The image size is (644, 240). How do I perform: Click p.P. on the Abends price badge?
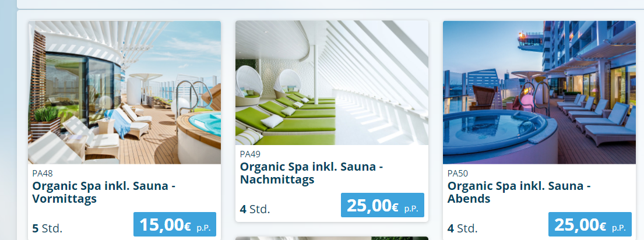tap(618, 228)
